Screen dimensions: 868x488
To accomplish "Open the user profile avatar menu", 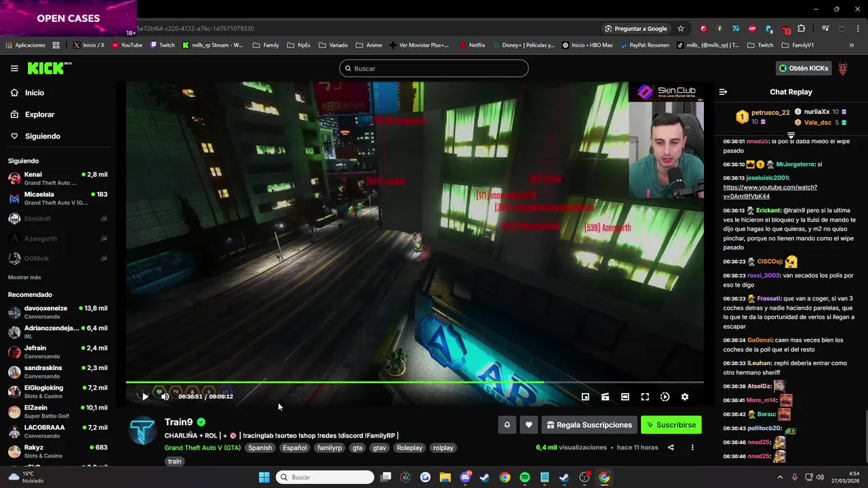I will 843,68.
